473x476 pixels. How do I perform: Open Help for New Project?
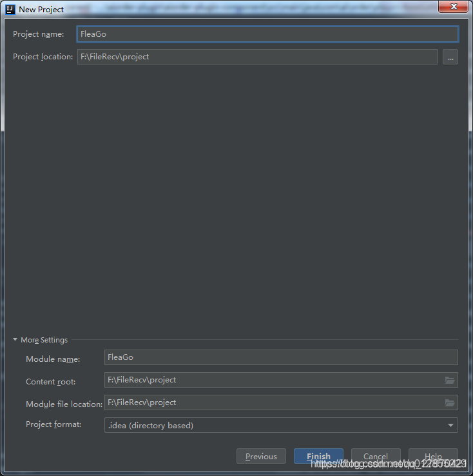[433, 456]
